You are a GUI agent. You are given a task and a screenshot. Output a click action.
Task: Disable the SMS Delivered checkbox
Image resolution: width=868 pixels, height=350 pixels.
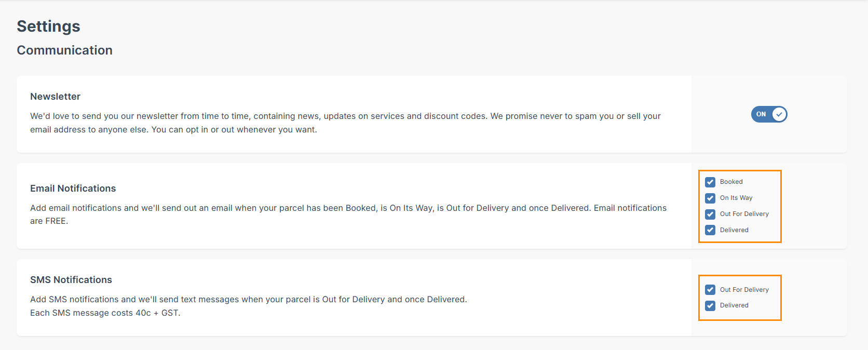pos(710,306)
